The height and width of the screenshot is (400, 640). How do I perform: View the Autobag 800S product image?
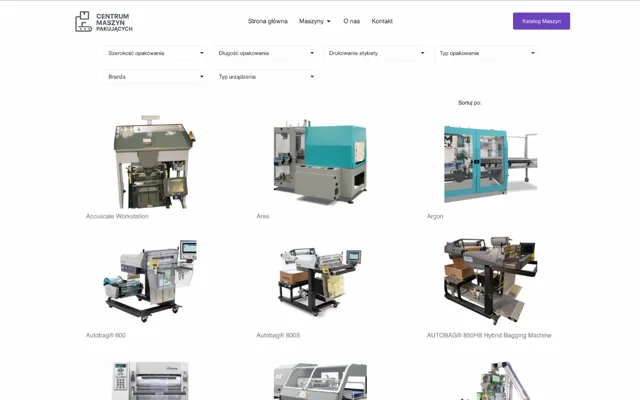pos(320,282)
